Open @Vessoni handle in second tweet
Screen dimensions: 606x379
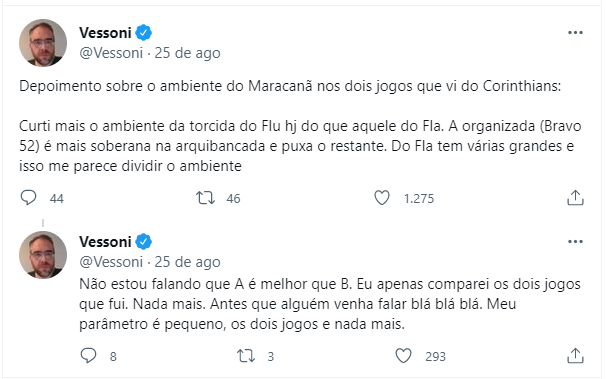[x=111, y=262]
